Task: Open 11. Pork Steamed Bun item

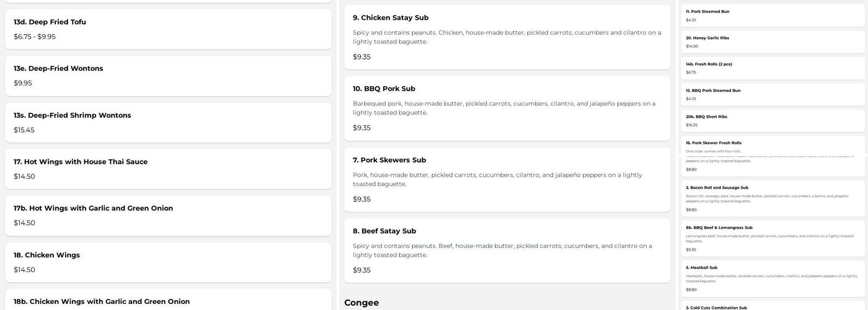Action: click(x=773, y=15)
